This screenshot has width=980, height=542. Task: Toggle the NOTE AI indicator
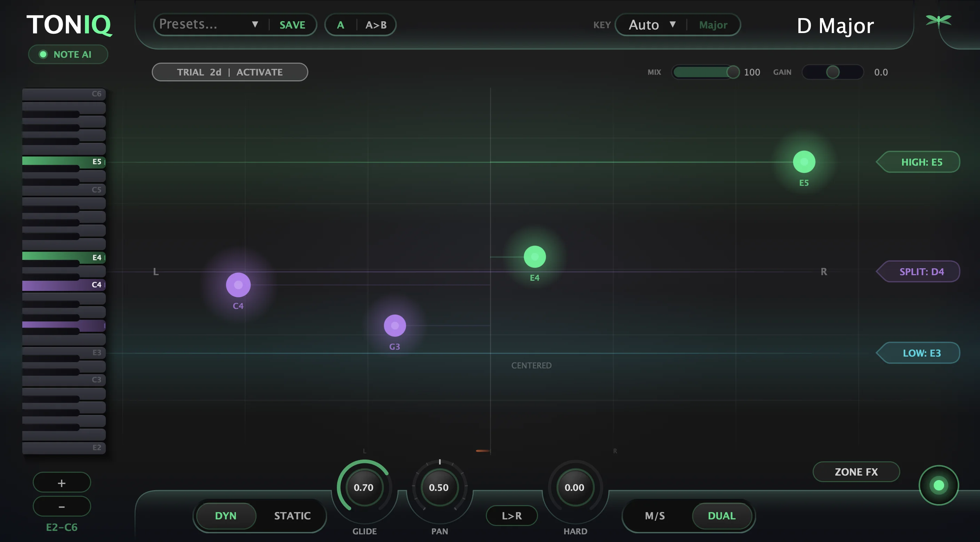[x=68, y=54]
